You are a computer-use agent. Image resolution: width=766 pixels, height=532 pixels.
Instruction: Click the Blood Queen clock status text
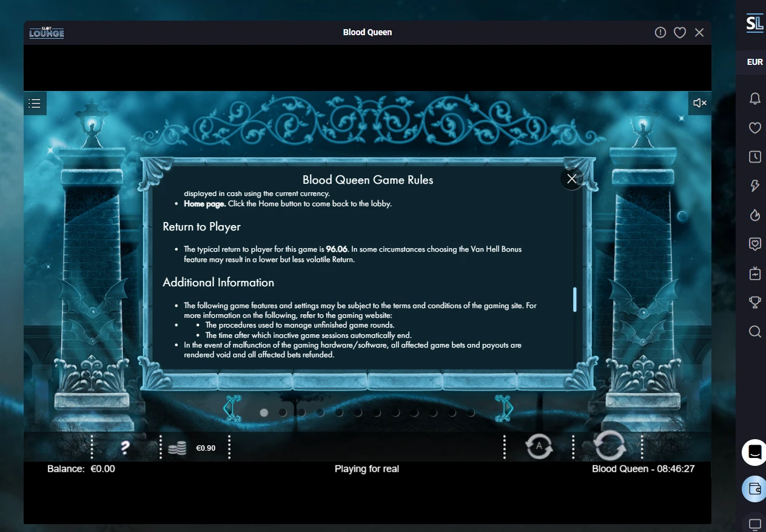[643, 469]
